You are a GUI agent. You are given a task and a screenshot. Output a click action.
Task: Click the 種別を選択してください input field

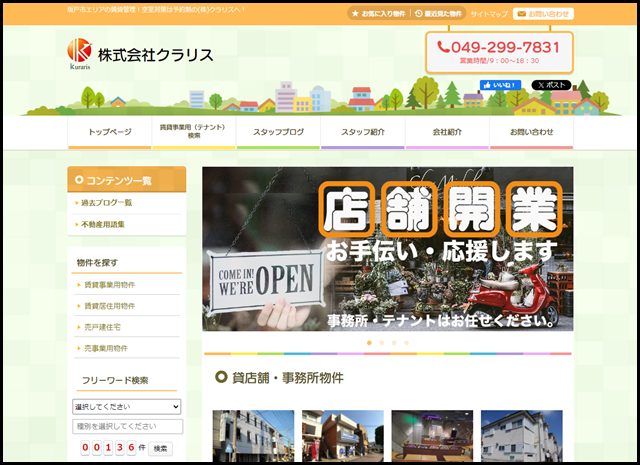[x=127, y=426]
